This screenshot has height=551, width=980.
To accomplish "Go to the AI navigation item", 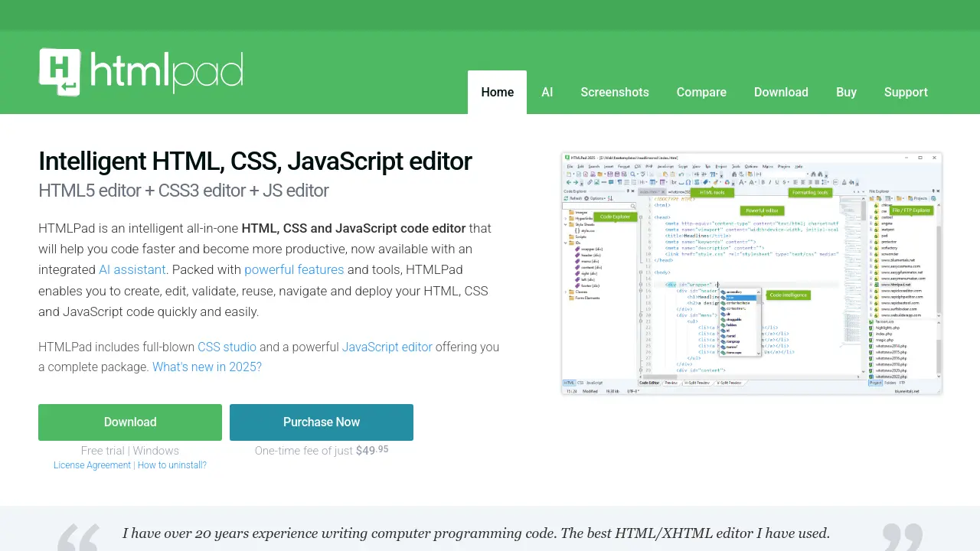I will [547, 92].
